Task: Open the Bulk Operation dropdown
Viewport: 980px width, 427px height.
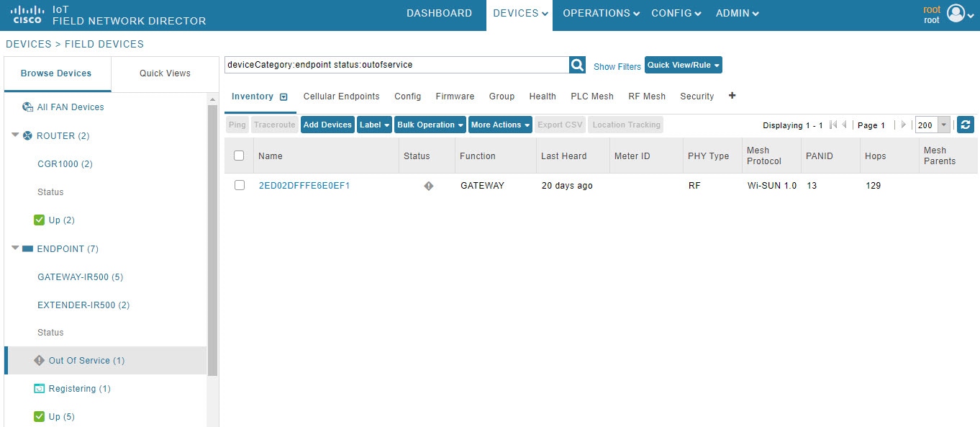Action: 430,125
